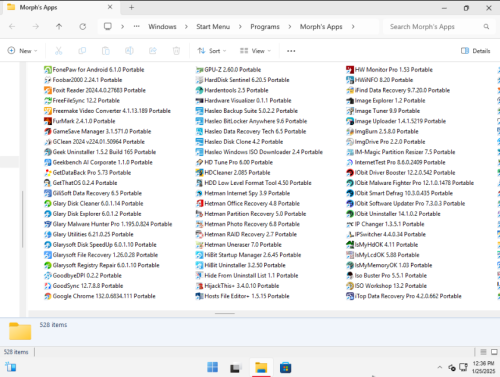The image size is (500, 377).
Task: Select IP Changer 1.3.5.1 Portable
Action: click(385, 224)
